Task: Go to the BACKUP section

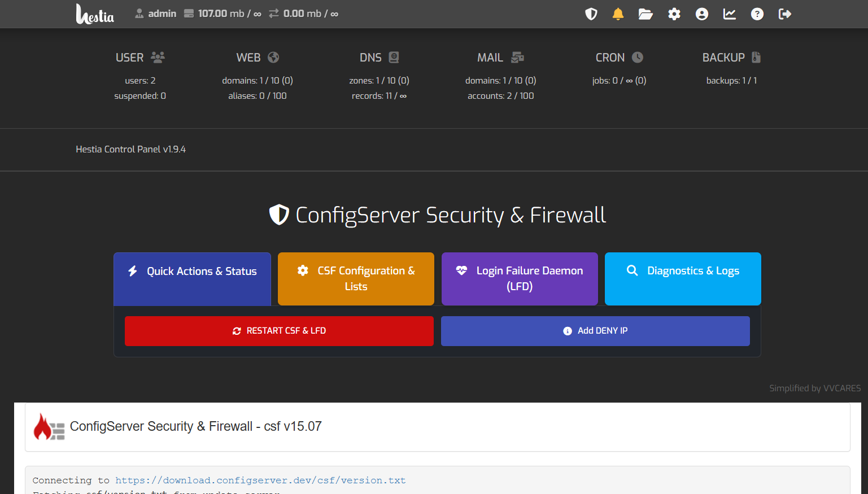Action: tap(731, 58)
